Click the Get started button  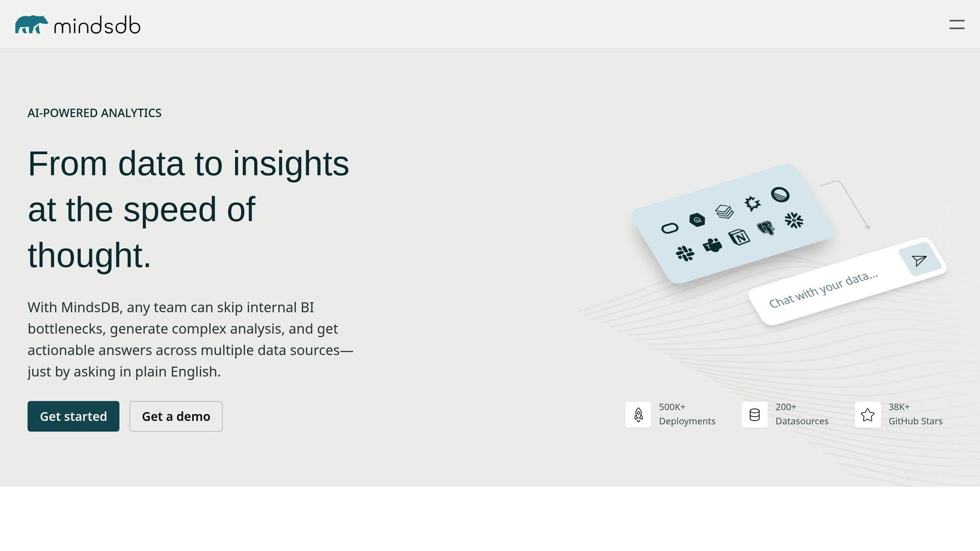pyautogui.click(x=73, y=416)
